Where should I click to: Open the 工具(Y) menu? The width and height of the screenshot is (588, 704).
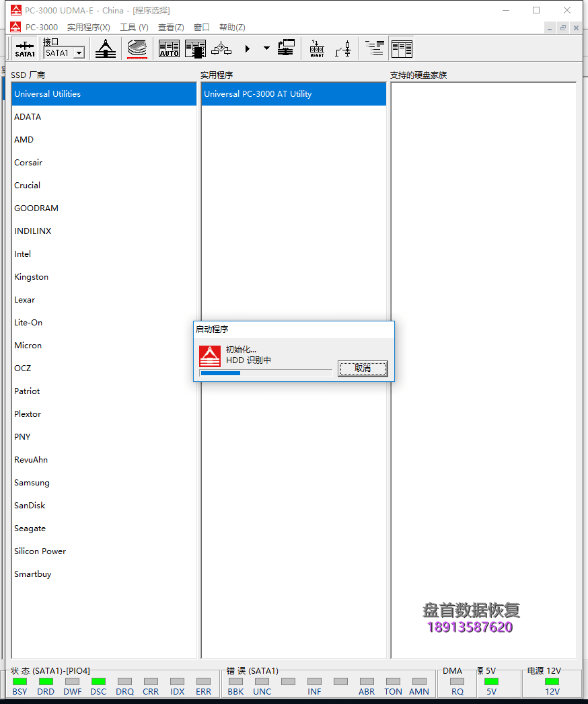click(x=134, y=28)
